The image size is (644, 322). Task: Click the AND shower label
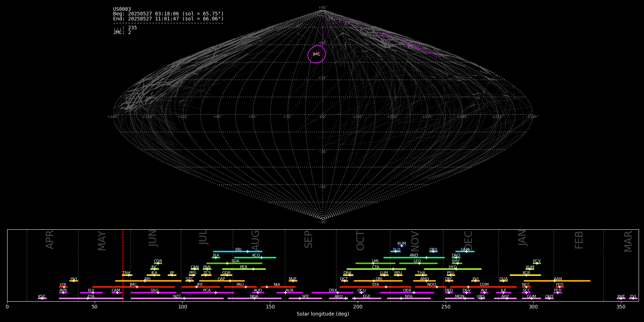coord(414,255)
